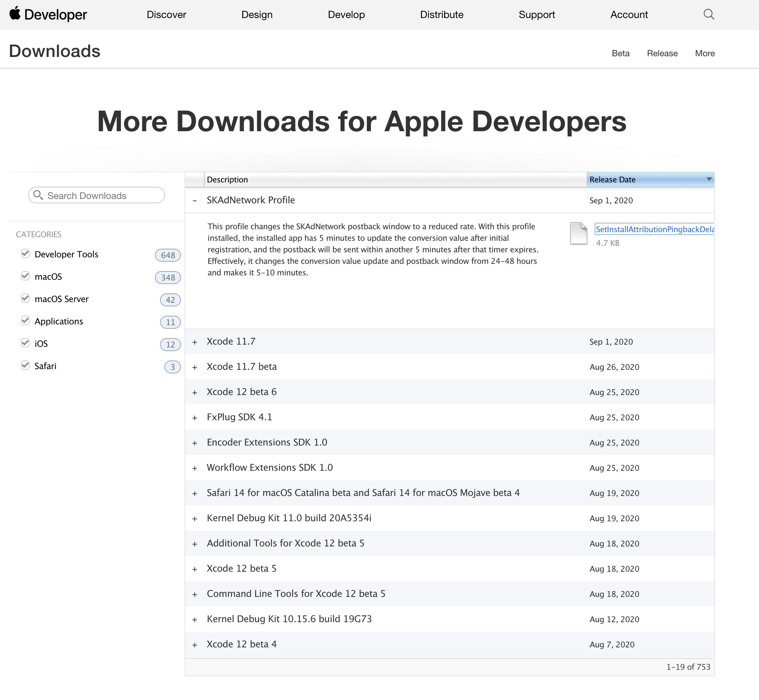Expand Kernel Debug Kit 10.15.6 row
Image resolution: width=759 pixels, height=700 pixels.
tap(195, 620)
